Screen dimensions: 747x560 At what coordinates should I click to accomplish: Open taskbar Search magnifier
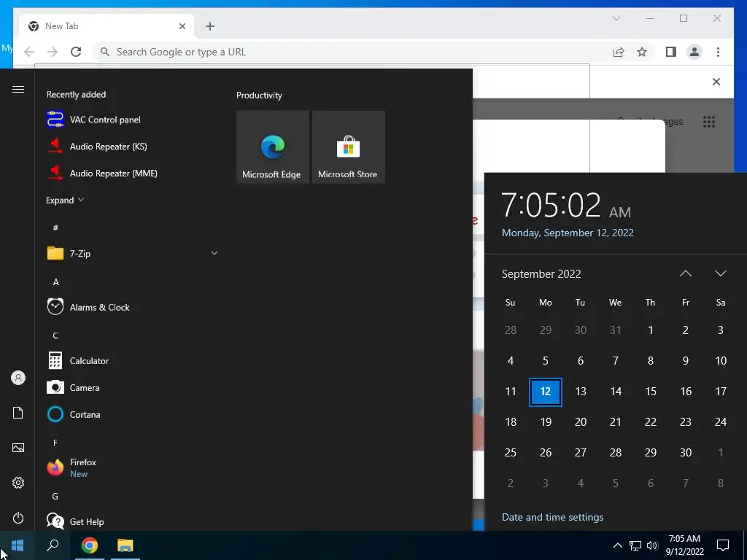point(53,545)
